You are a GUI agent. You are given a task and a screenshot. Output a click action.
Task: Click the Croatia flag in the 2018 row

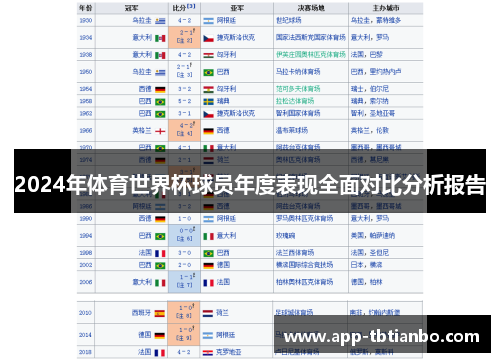(208, 353)
